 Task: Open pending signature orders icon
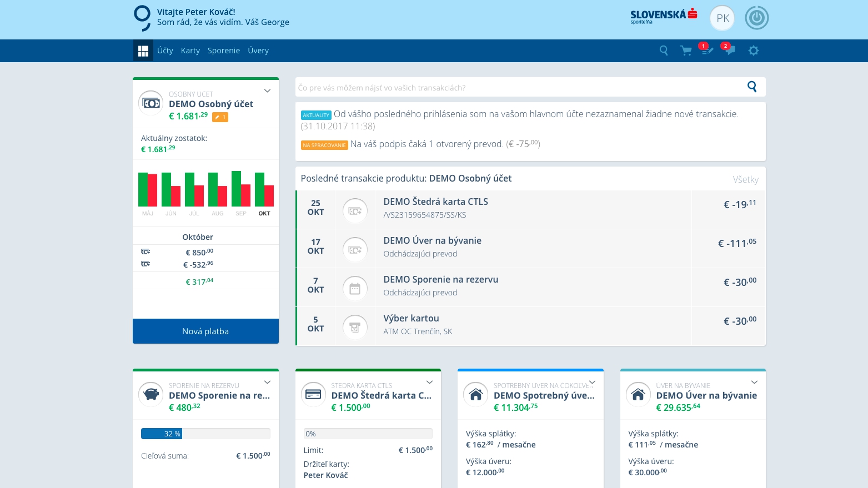point(707,51)
